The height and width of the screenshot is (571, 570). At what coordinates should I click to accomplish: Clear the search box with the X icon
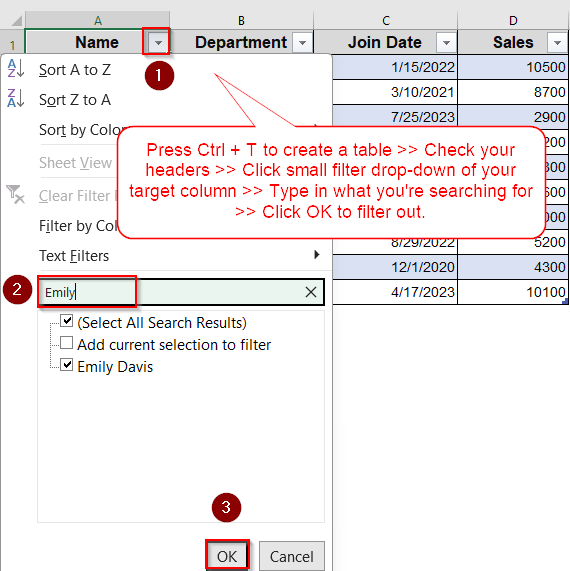(x=311, y=292)
